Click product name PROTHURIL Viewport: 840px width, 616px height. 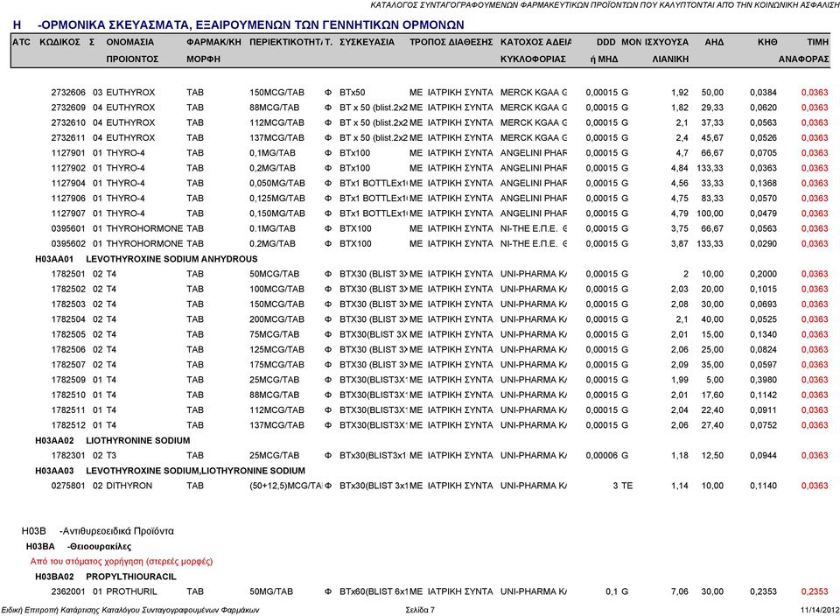(x=132, y=591)
